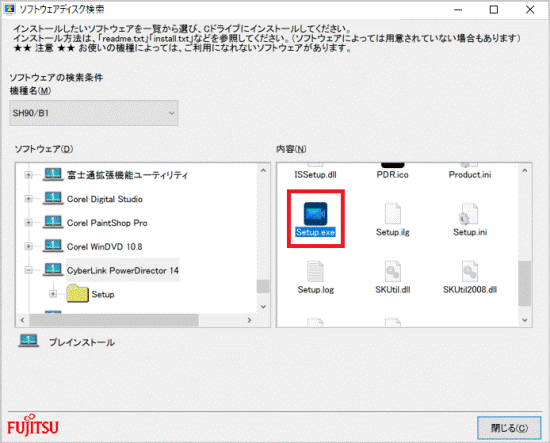Click the 内容 pane vertical scrollbar thumb
This screenshot has height=443, width=550.
click(525, 283)
